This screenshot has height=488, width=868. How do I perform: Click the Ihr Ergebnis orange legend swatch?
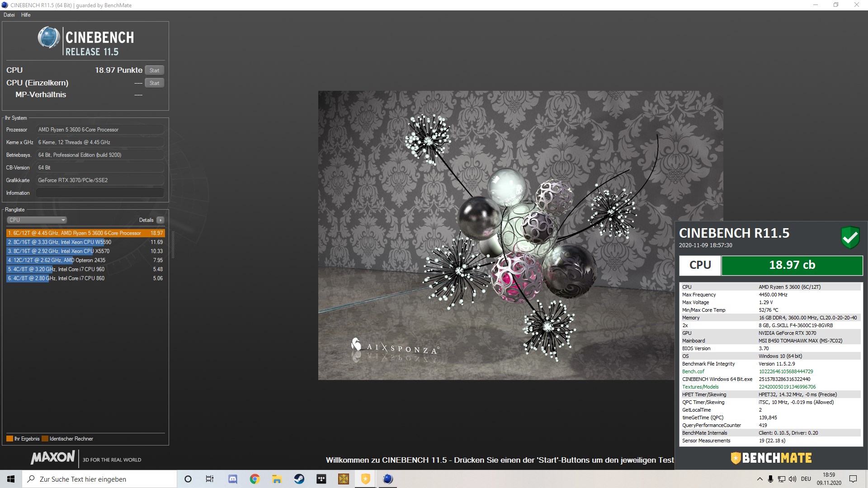coord(9,439)
